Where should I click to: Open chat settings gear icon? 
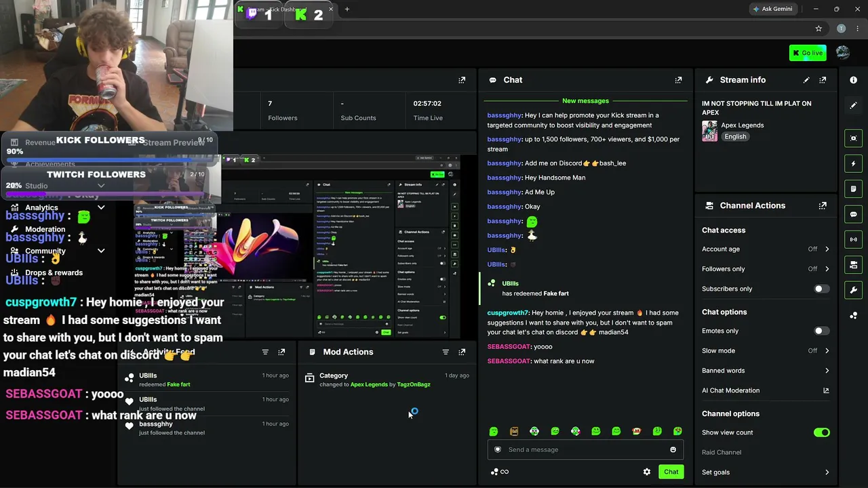(x=647, y=472)
